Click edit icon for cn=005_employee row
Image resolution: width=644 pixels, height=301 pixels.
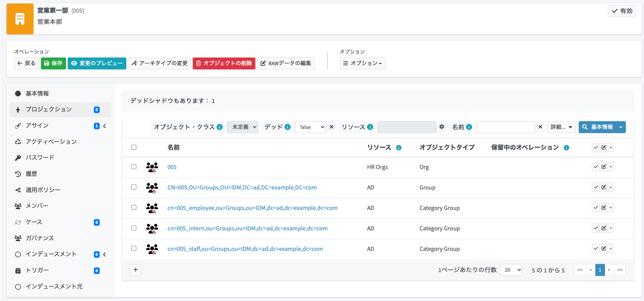[x=603, y=208]
